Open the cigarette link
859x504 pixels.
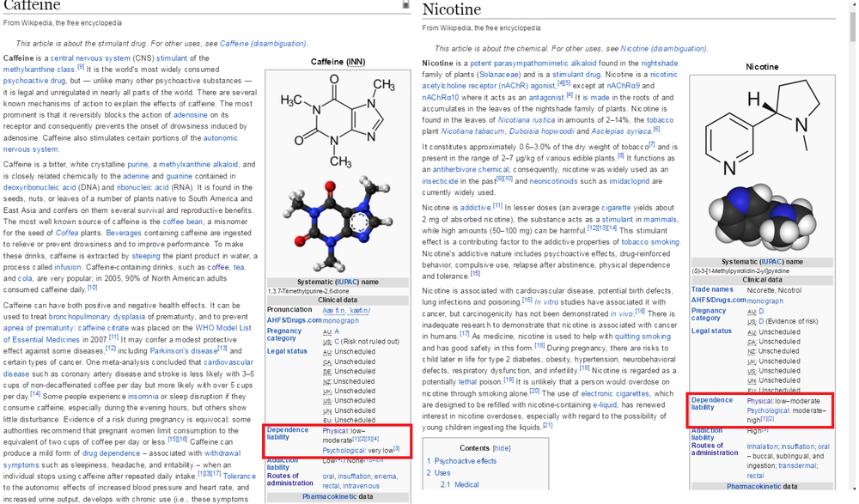(616, 208)
